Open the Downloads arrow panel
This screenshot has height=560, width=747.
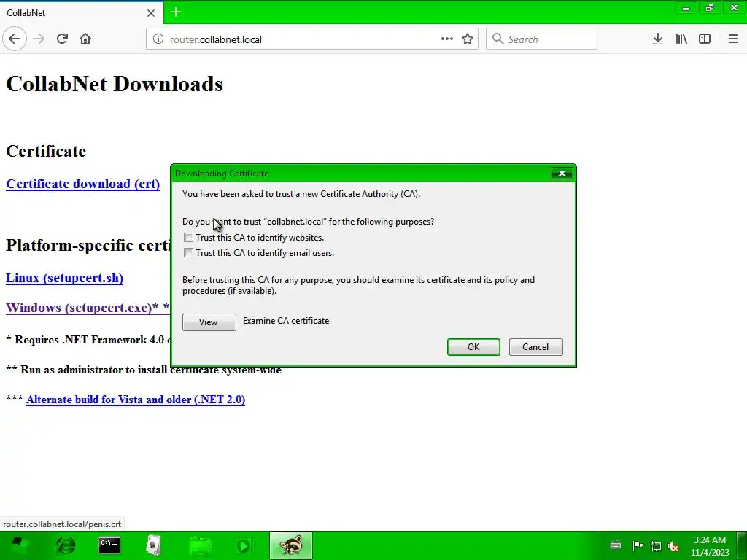pos(658,39)
